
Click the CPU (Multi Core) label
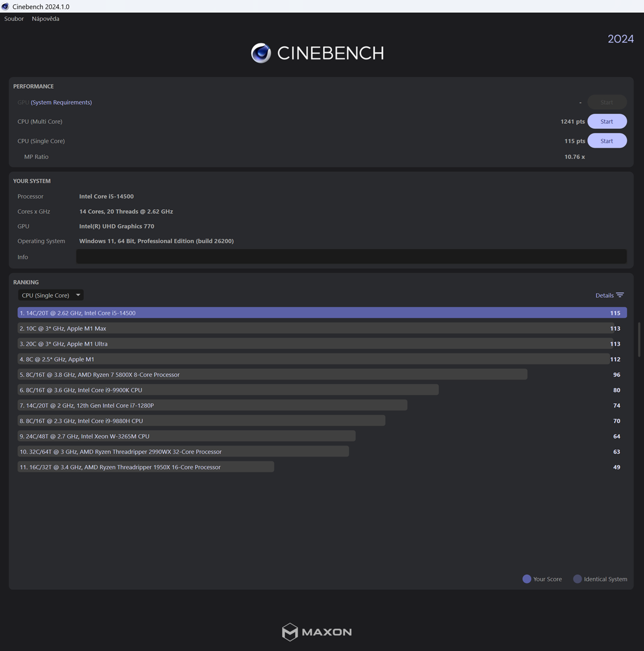click(x=40, y=121)
